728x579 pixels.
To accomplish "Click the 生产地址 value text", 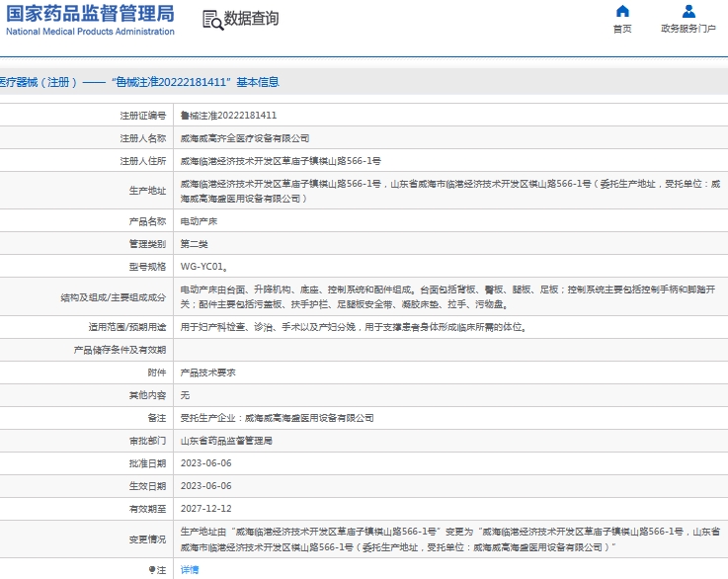I will [450, 191].
